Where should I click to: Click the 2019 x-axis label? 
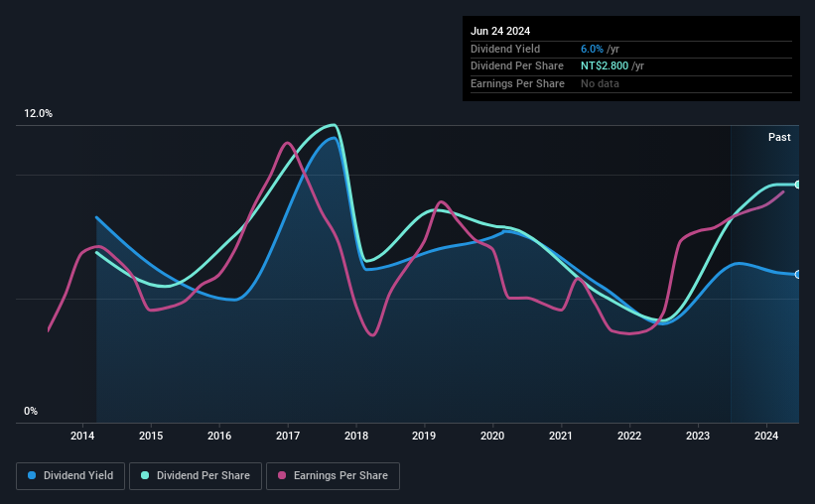pos(424,436)
